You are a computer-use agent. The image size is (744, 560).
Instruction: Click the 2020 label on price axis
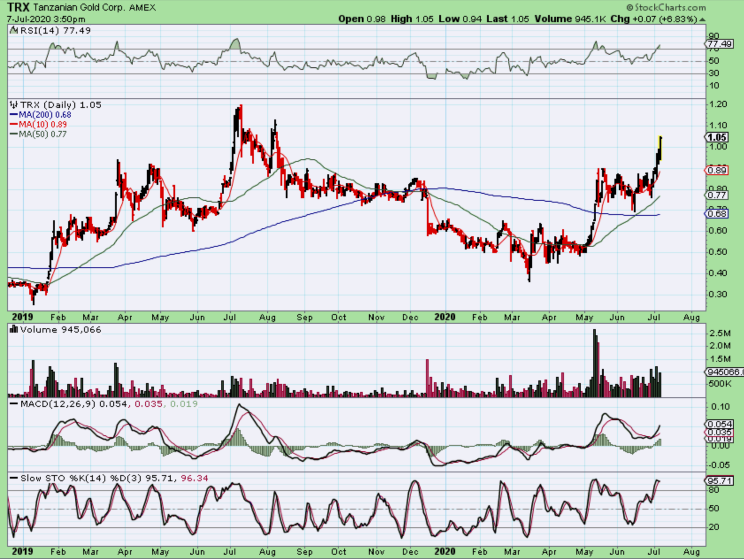(x=445, y=317)
